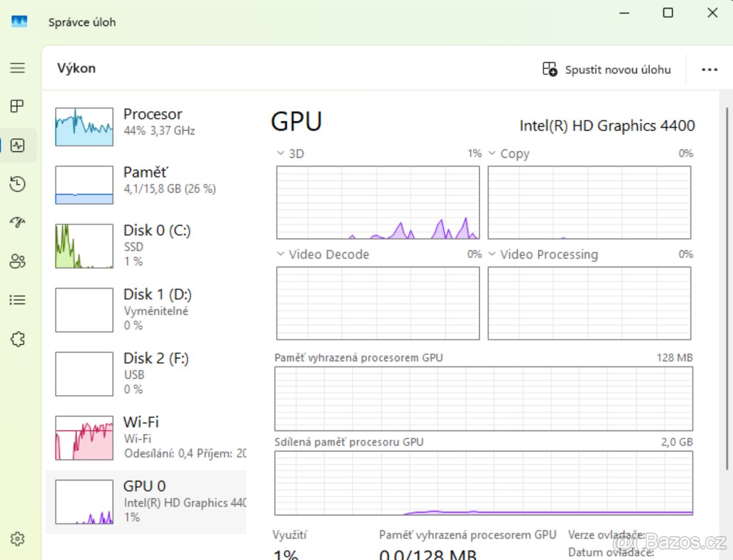This screenshot has width=733, height=560.
Task: Open App history icon in sidebar
Action: [x=18, y=184]
